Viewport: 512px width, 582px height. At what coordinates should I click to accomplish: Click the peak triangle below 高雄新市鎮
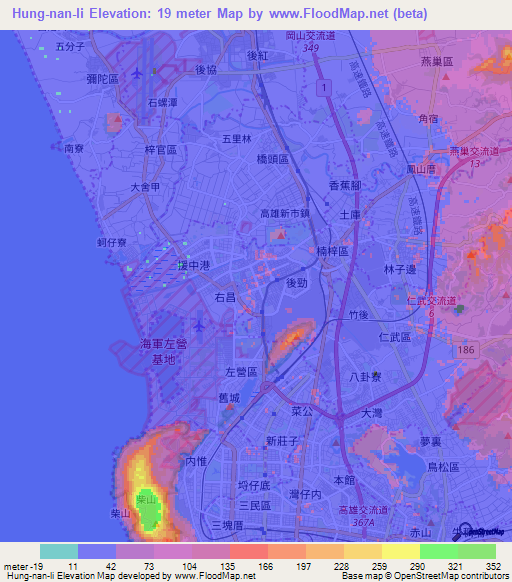point(281,235)
